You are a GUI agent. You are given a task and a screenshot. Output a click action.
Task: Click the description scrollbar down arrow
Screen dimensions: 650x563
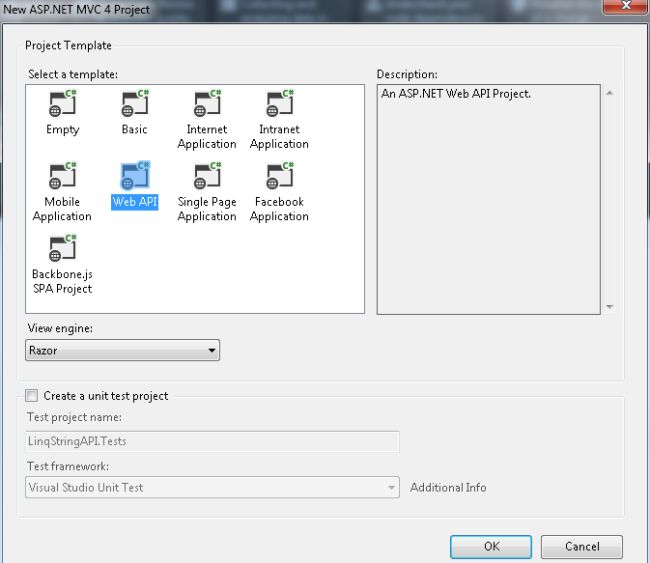[x=609, y=307]
